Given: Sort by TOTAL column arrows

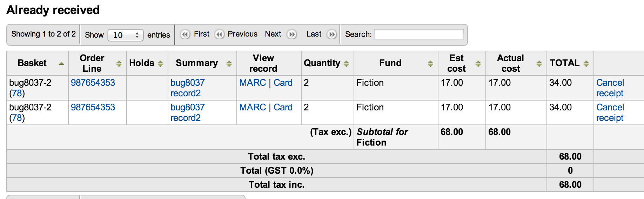Looking at the screenshot, I should (x=586, y=64).
